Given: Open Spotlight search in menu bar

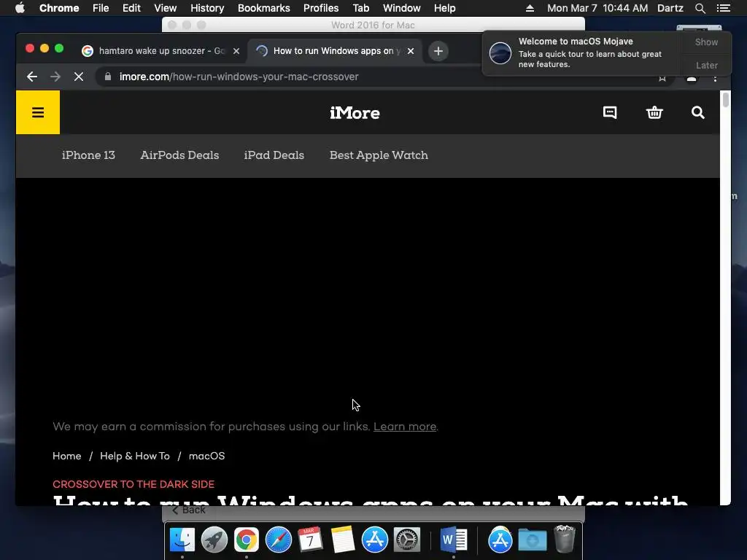Looking at the screenshot, I should (x=700, y=8).
